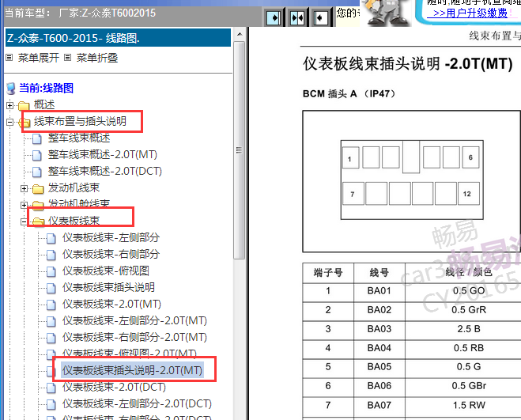This screenshot has height=420, width=521.
Task: Click the page icon beside 仪表板线束-右侧部分-2.0T(MT)
Action: point(51,339)
